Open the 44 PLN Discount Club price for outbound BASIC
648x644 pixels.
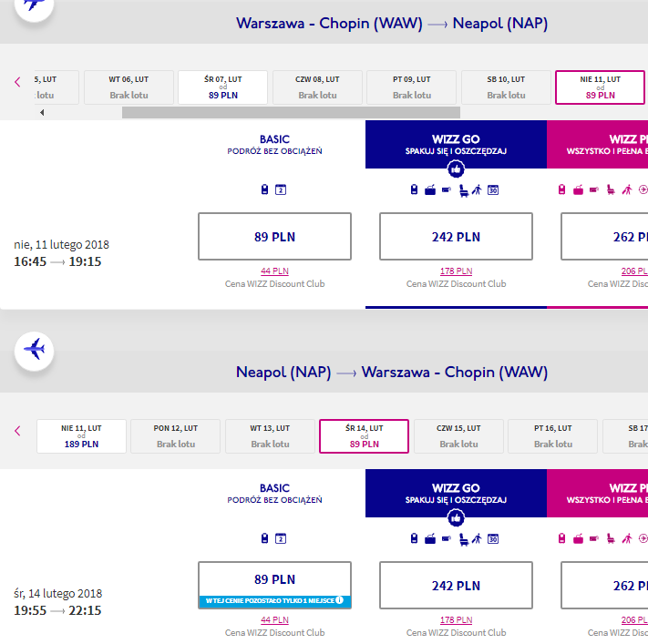[274, 271]
